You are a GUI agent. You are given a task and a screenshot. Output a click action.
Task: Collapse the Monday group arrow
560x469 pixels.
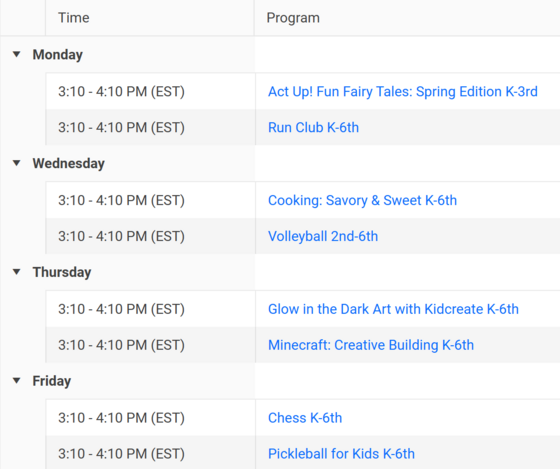[16, 54]
